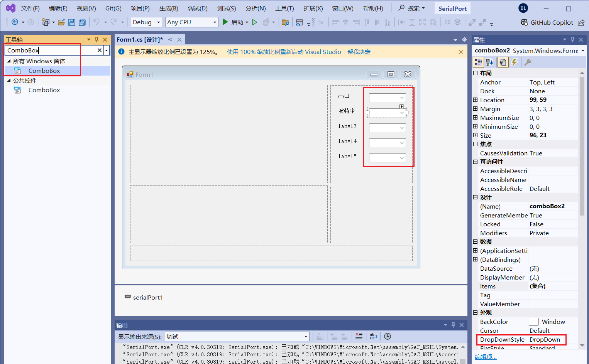The height and width of the screenshot is (364, 589).
Task: Click the Find in Files folder icon
Action: [x=285, y=22]
